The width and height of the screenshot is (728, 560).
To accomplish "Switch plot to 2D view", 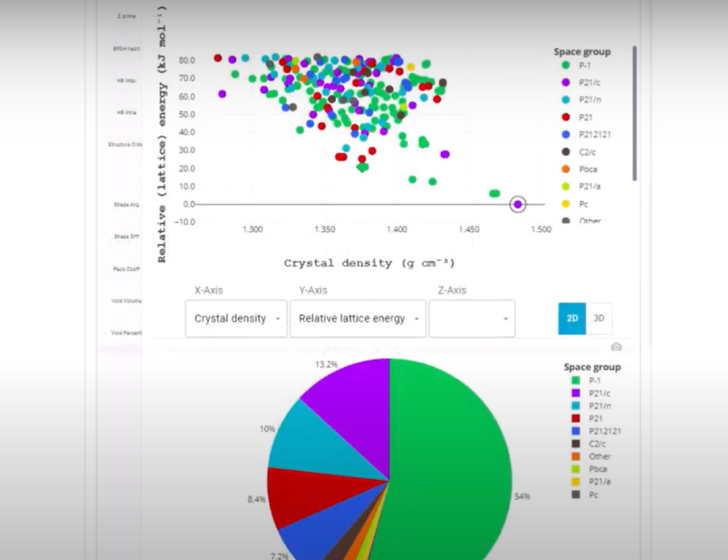I will pos(572,318).
